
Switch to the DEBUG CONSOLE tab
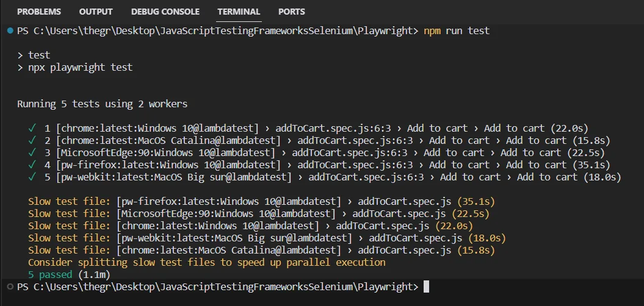(165, 12)
